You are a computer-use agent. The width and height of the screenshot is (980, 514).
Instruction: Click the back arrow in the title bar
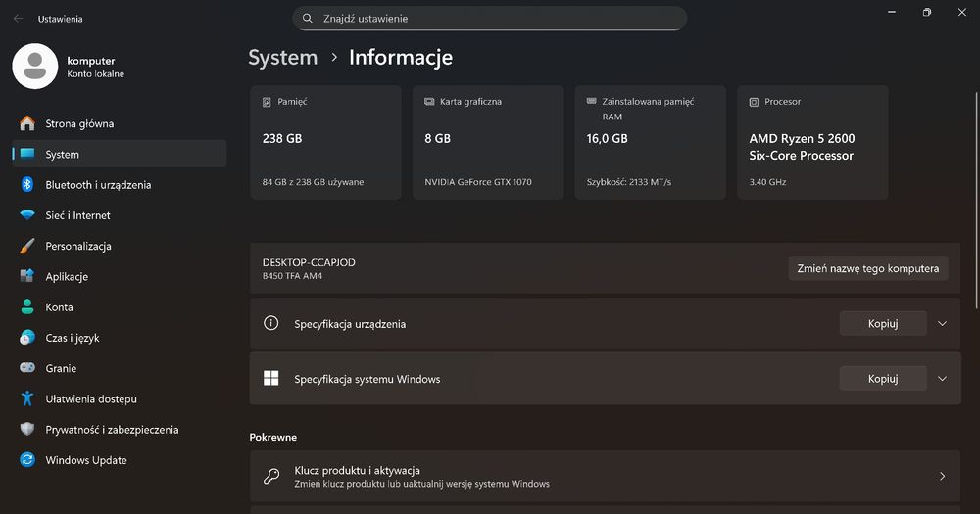tap(18, 19)
